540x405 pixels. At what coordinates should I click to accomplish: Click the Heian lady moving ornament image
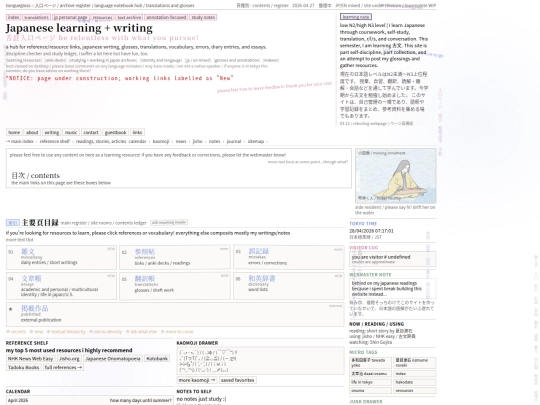(396, 176)
